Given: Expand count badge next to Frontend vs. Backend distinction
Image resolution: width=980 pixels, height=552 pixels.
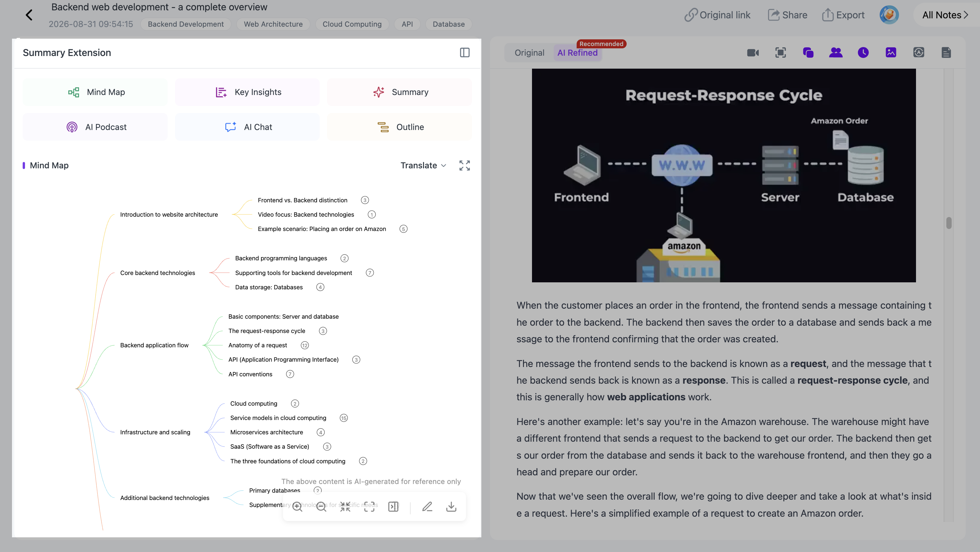Looking at the screenshot, I should click(x=364, y=200).
